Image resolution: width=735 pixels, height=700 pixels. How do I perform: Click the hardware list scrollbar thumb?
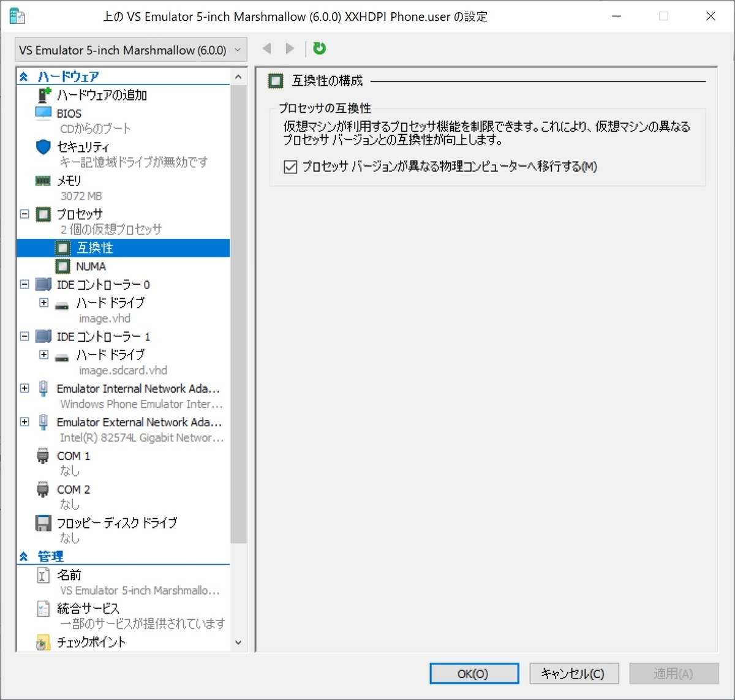point(238,314)
